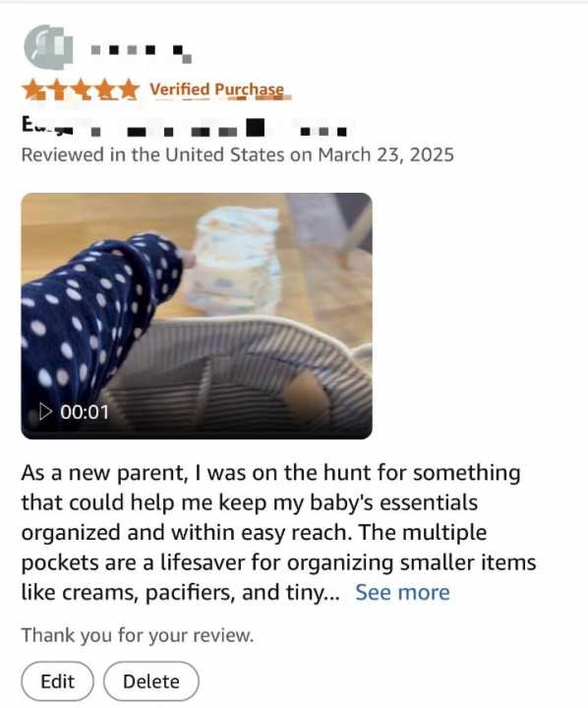Click the diaper stack in the video preview
Viewport: 588px width, 708px height.
(235, 260)
